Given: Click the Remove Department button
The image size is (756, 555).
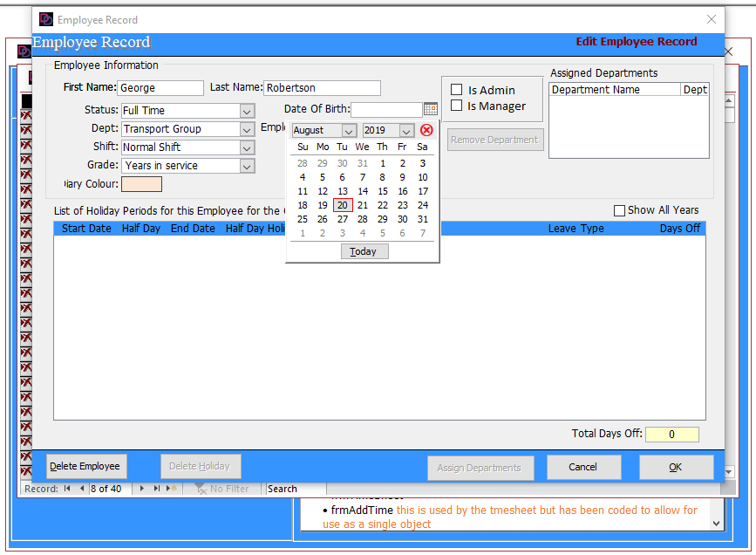Looking at the screenshot, I should tap(495, 140).
